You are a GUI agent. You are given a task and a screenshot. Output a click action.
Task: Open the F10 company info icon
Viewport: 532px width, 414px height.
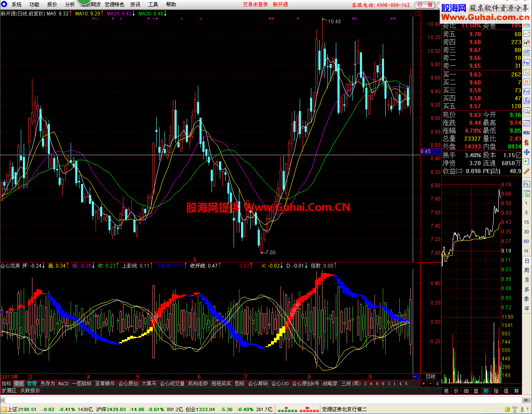(x=527, y=63)
